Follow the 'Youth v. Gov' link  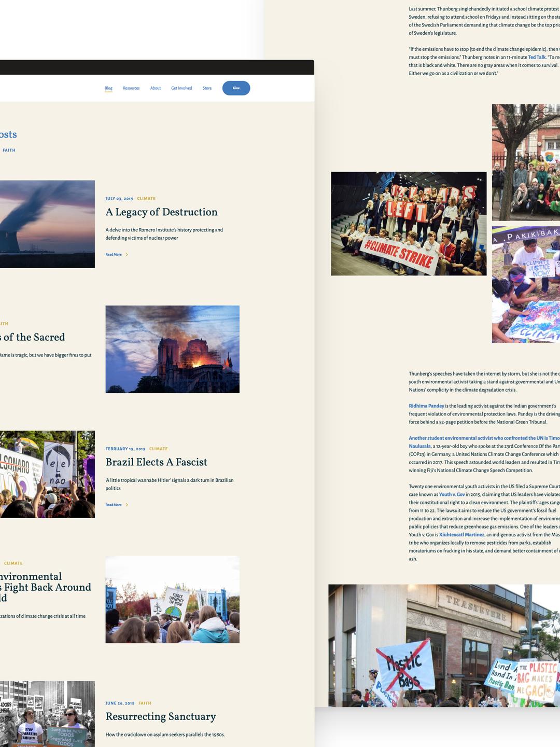pos(452,494)
